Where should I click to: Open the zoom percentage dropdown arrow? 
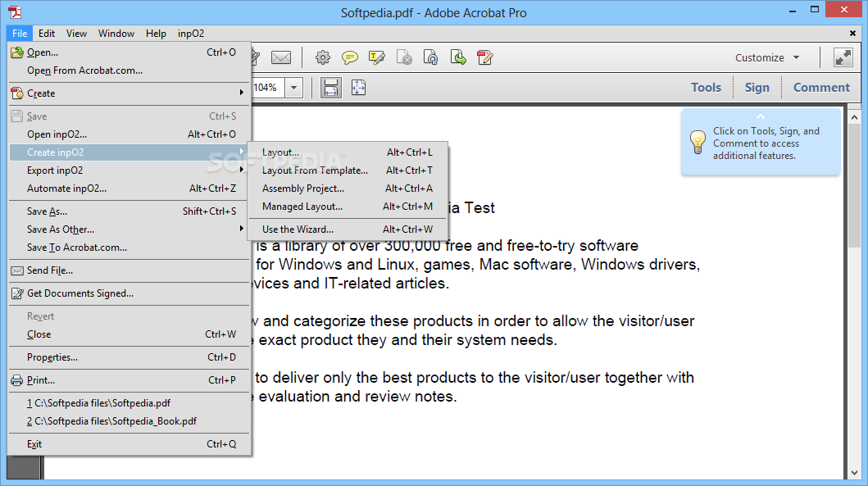(x=294, y=88)
